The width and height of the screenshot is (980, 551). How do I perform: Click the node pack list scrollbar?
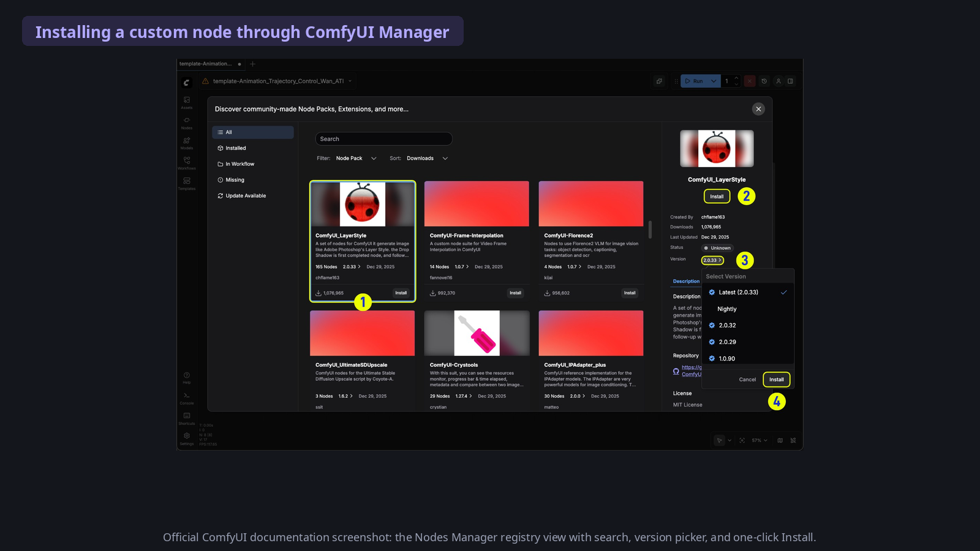pyautogui.click(x=650, y=230)
